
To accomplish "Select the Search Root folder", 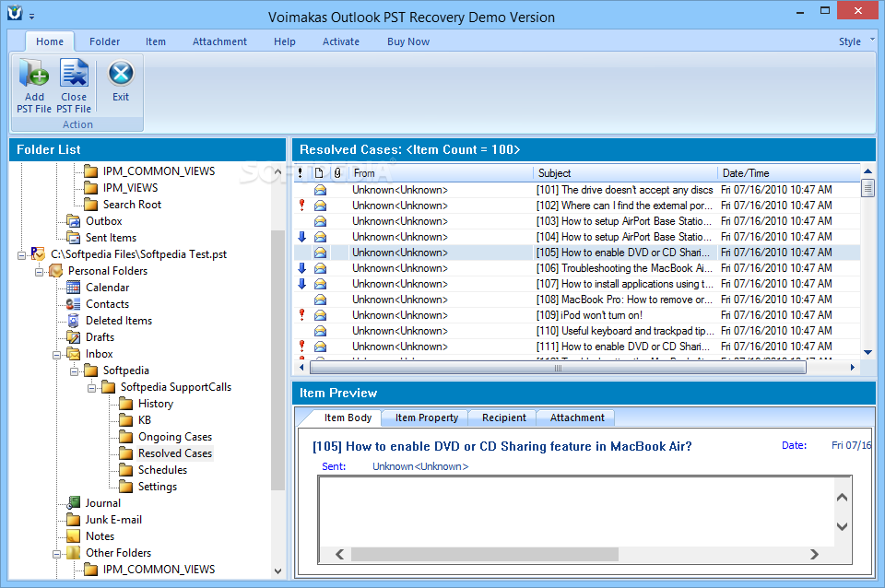I will pyautogui.click(x=132, y=205).
